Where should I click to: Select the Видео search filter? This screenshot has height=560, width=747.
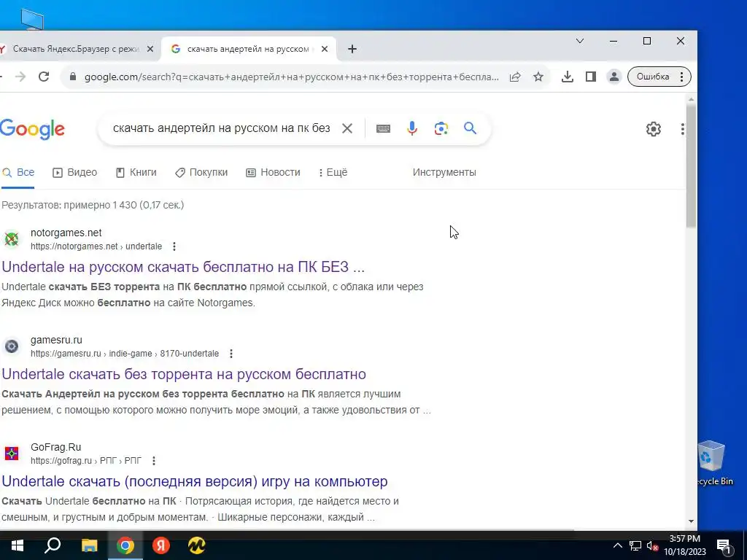click(75, 172)
